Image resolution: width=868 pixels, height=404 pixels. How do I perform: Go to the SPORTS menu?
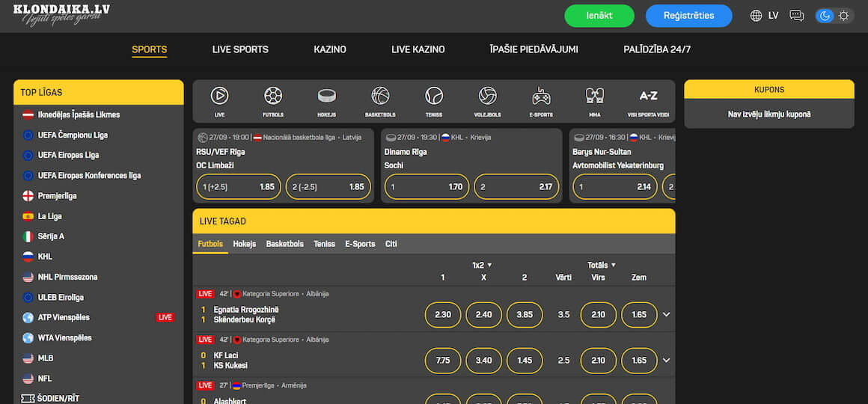150,49
